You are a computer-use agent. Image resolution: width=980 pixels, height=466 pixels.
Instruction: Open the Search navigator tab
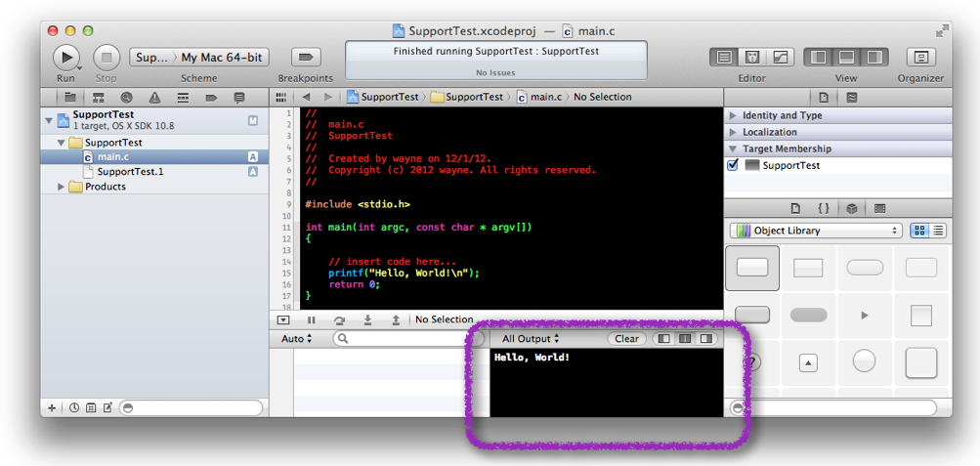[x=126, y=98]
